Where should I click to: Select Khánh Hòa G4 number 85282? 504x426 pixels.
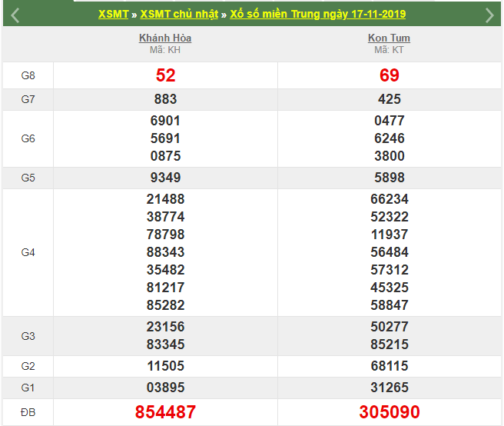coord(165,305)
